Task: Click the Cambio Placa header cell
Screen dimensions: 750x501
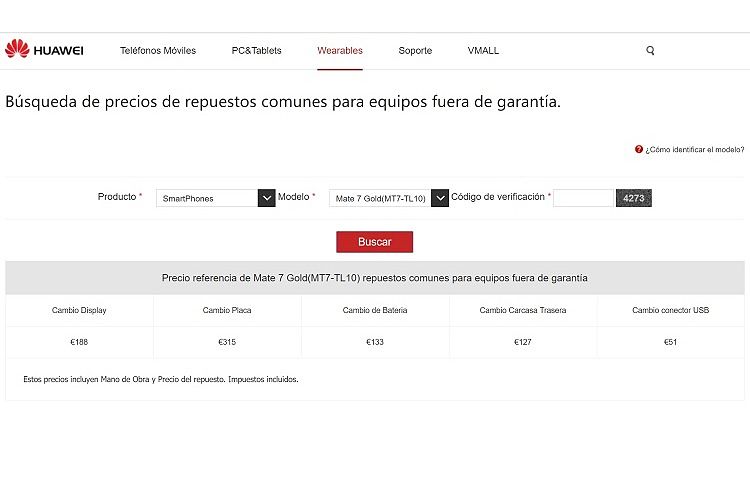Action: pyautogui.click(x=227, y=310)
